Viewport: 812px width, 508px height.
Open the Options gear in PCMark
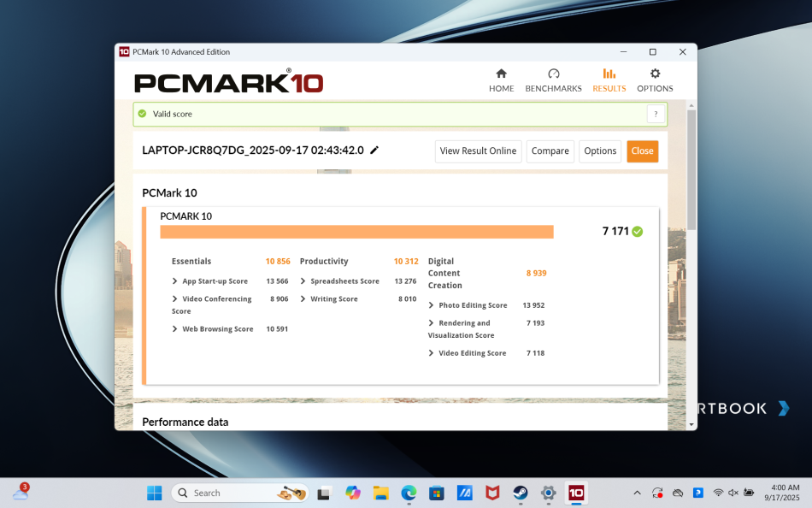pos(654,75)
